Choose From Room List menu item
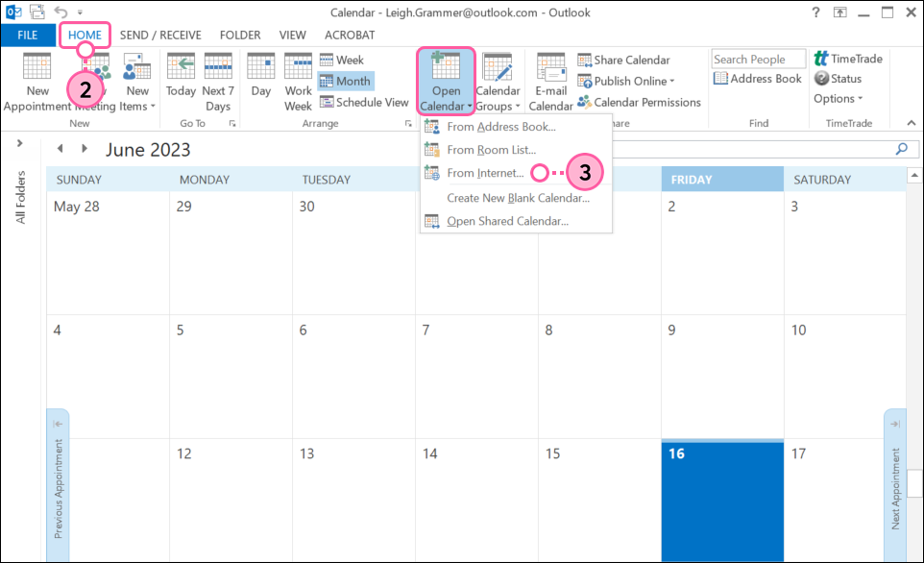Image resolution: width=924 pixels, height=563 pixels. tap(516, 150)
